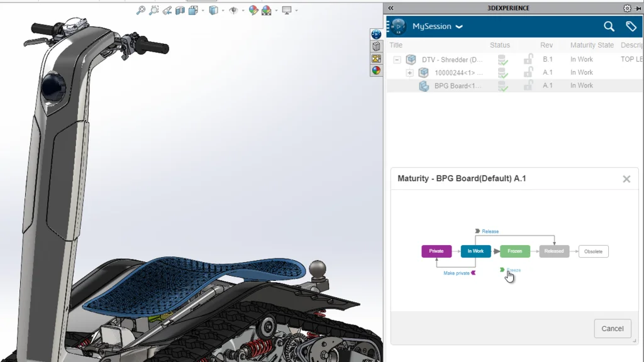Click the Obsolete state box
This screenshot has width=644, height=362.
pos(594,251)
